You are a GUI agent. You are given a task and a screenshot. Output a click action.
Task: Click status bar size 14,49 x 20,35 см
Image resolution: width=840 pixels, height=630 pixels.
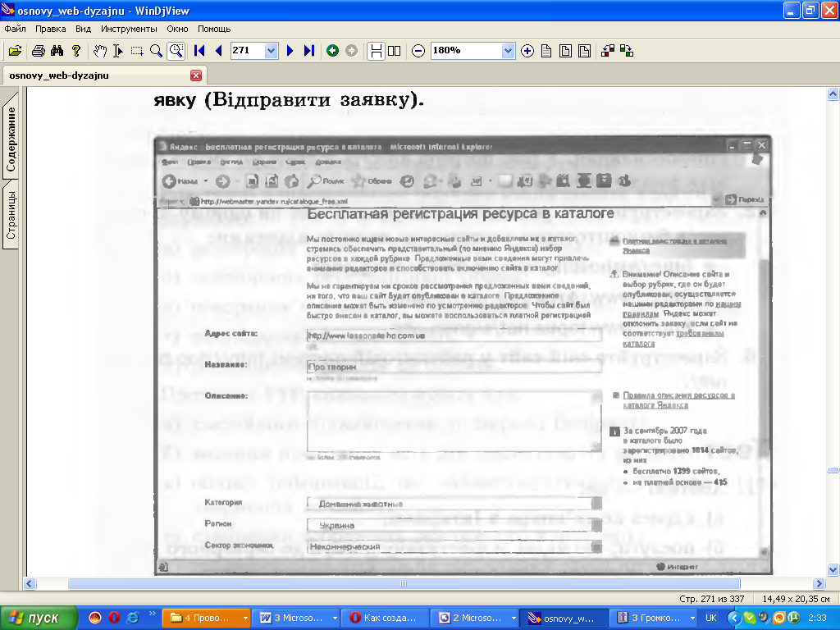tap(796, 599)
